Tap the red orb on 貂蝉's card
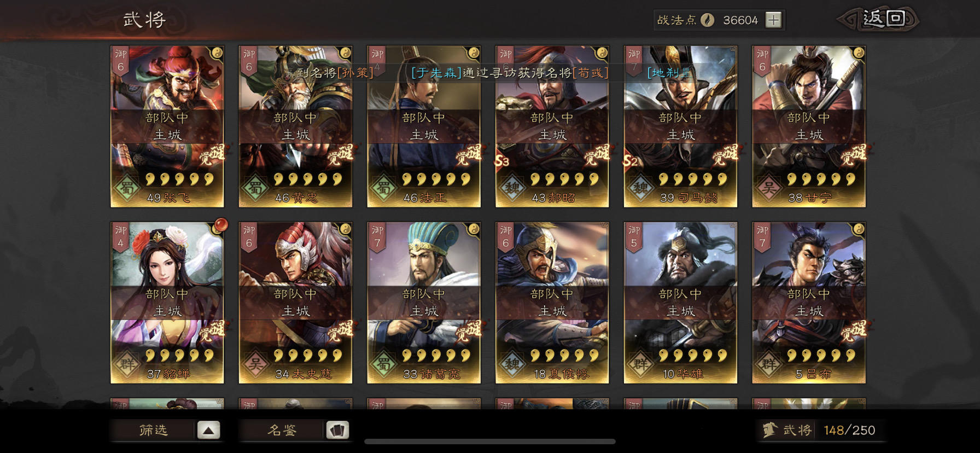Screen dimensions: 980x453 220,225
